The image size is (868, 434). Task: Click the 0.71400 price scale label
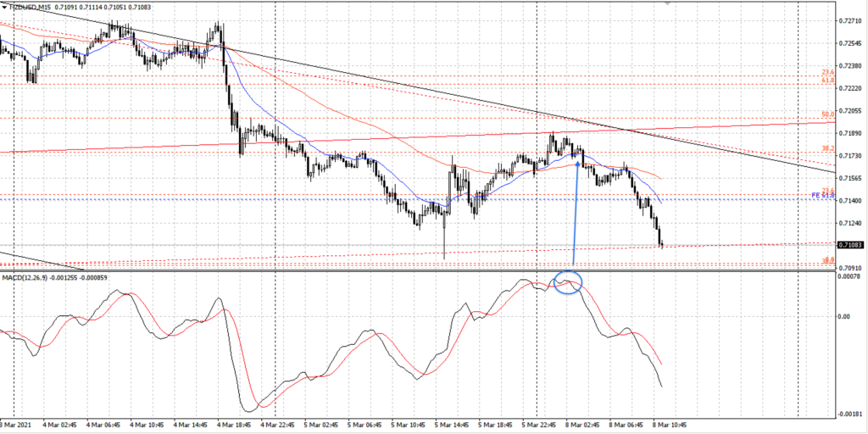click(849, 201)
